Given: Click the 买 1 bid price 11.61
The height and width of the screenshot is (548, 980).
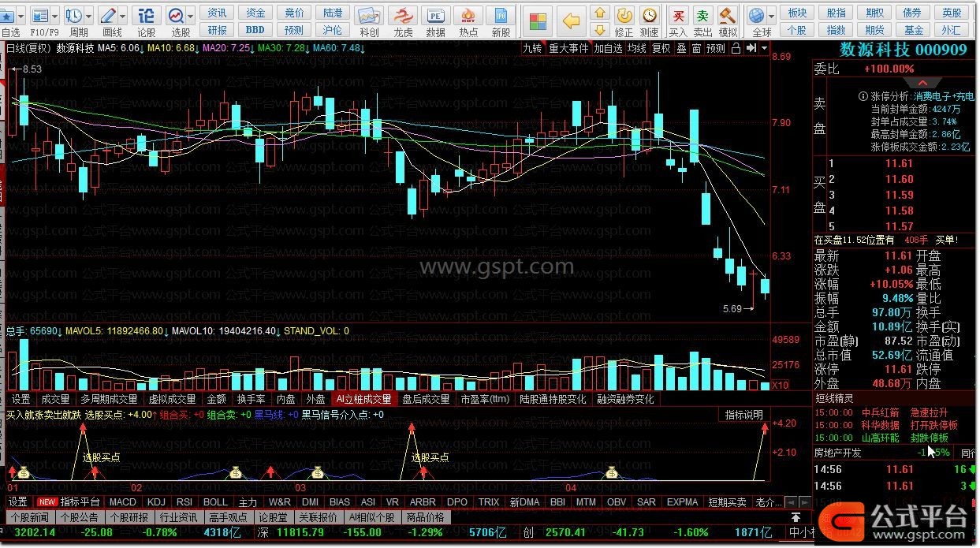Looking at the screenshot, I should click(898, 164).
